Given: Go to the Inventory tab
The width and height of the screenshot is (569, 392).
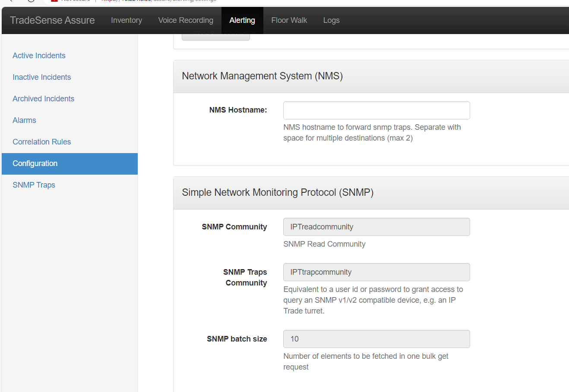Looking at the screenshot, I should tap(126, 20).
